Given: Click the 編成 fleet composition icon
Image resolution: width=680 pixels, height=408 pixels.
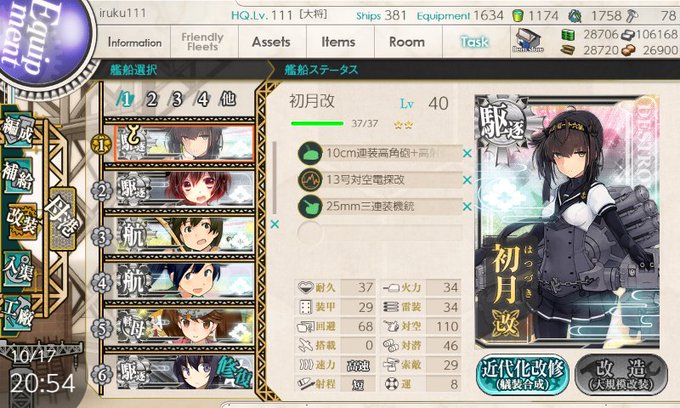Looking at the screenshot, I should click(17, 131).
